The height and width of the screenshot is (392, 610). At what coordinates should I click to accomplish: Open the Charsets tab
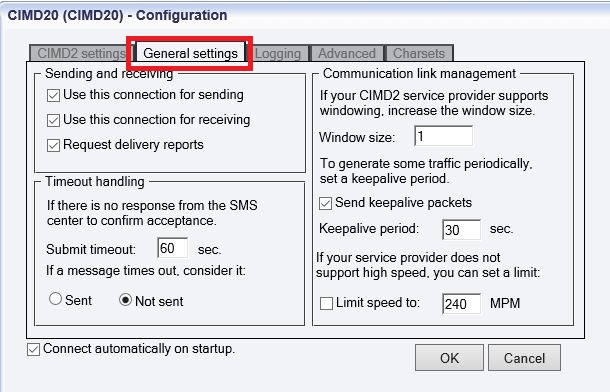tap(419, 53)
